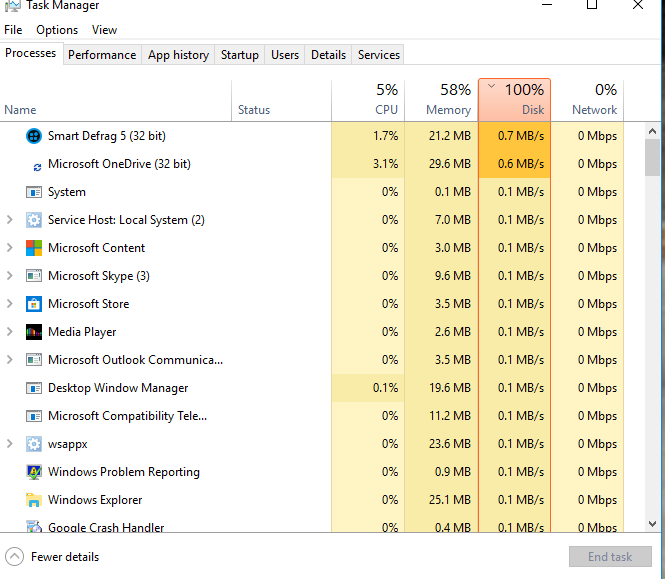Click the Windows Problem Reporting icon

[34, 472]
